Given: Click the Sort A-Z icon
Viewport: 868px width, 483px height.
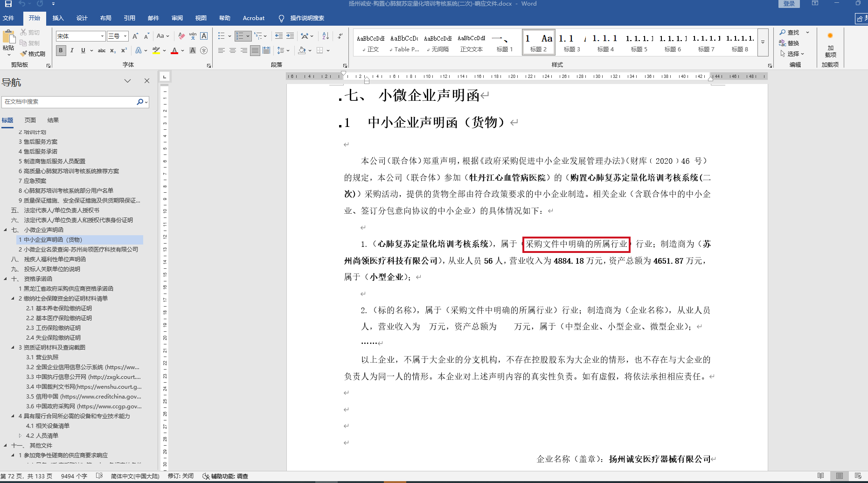Looking at the screenshot, I should [326, 36].
